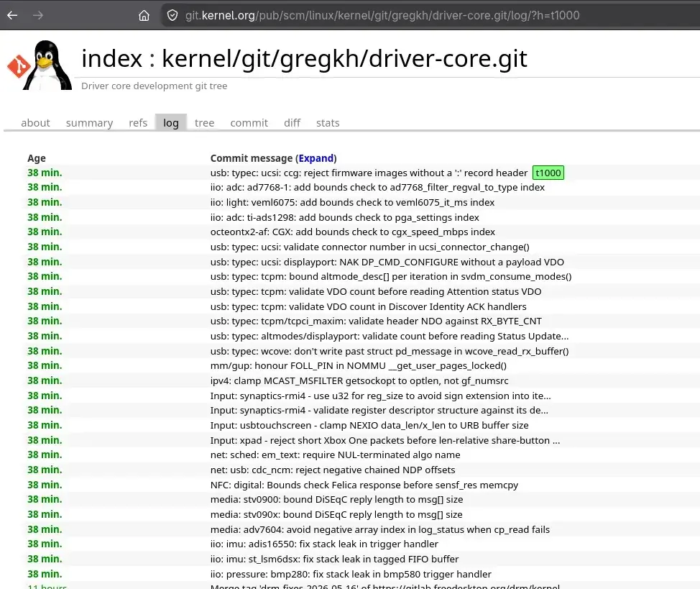
Task: Open commit 'validate connector number in ucsi_connector_change()'
Action: pyautogui.click(x=369, y=247)
